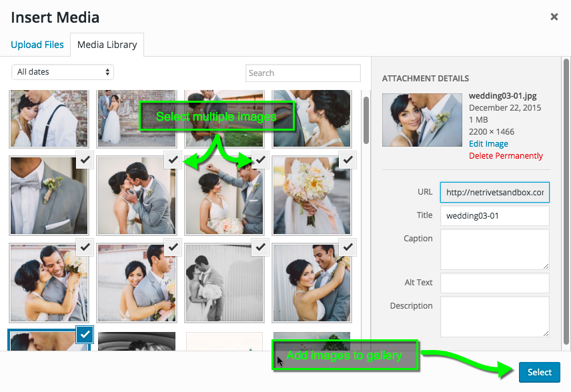The height and width of the screenshot is (392, 571).
Task: Click the bridal bouquet close-up thumbnail
Action: (312, 195)
